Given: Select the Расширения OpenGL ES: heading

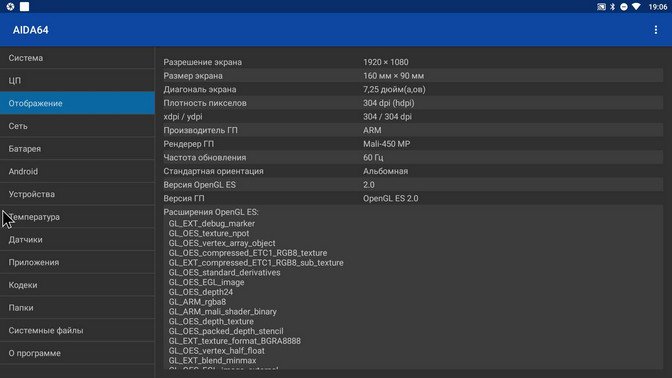Looking at the screenshot, I should pos(211,212).
